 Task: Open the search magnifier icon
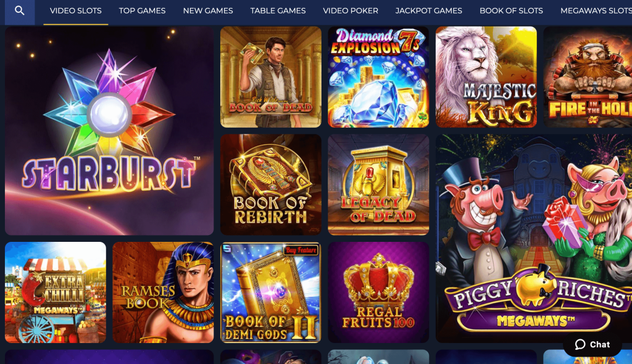(19, 11)
